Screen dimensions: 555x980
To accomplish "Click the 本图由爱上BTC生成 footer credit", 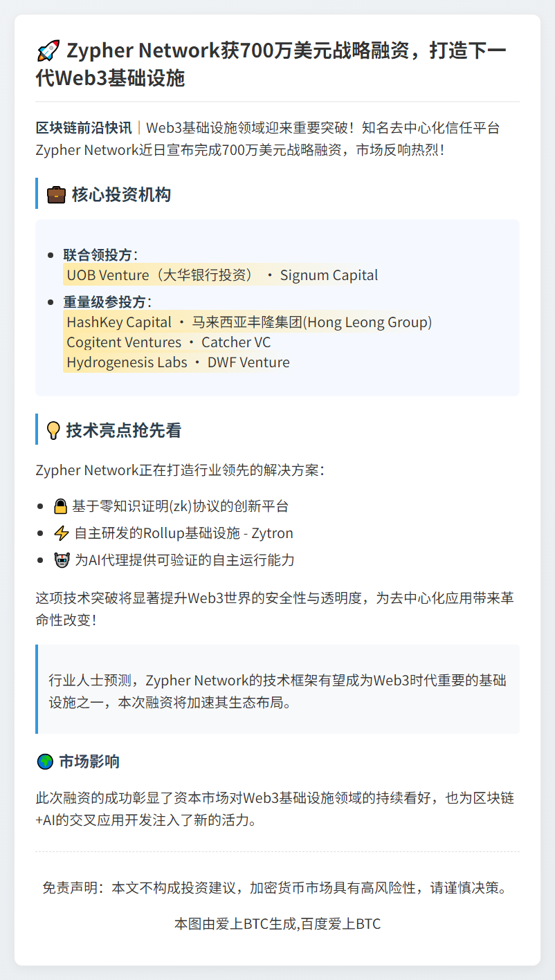I will point(277,923).
